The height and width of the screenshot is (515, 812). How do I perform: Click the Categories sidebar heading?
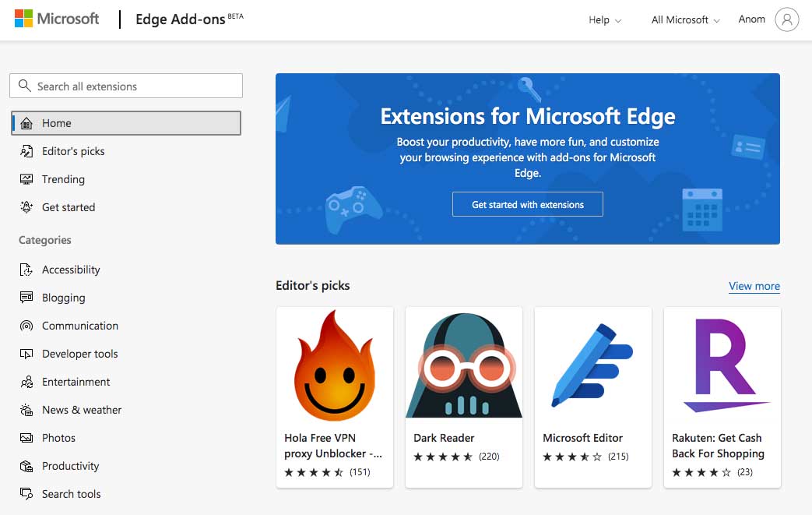[x=45, y=240]
